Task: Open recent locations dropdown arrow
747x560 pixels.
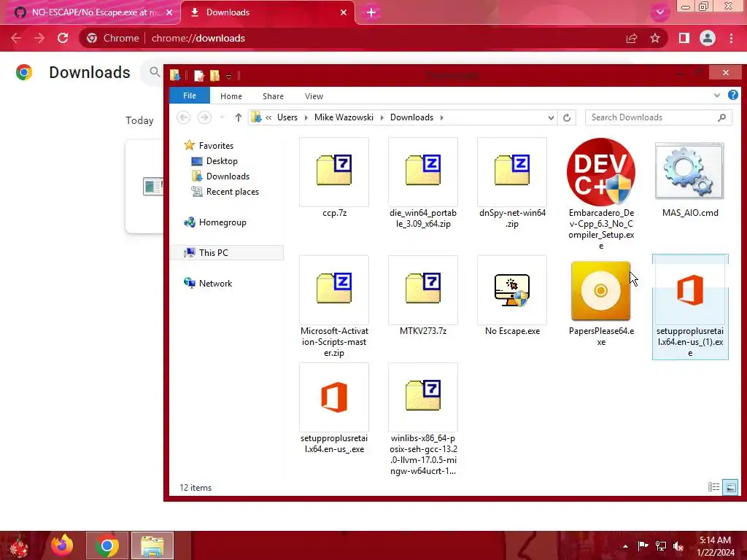Action: click(222, 117)
